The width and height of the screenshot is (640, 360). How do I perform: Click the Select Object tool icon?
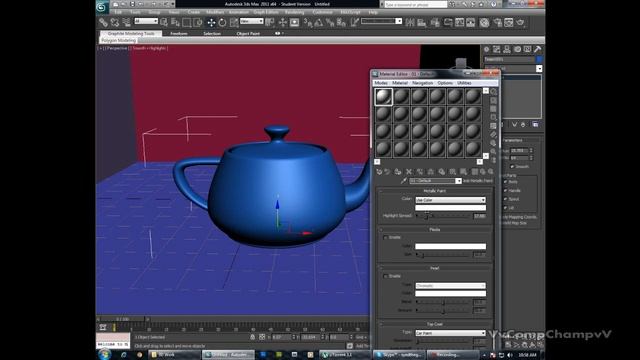pos(164,22)
